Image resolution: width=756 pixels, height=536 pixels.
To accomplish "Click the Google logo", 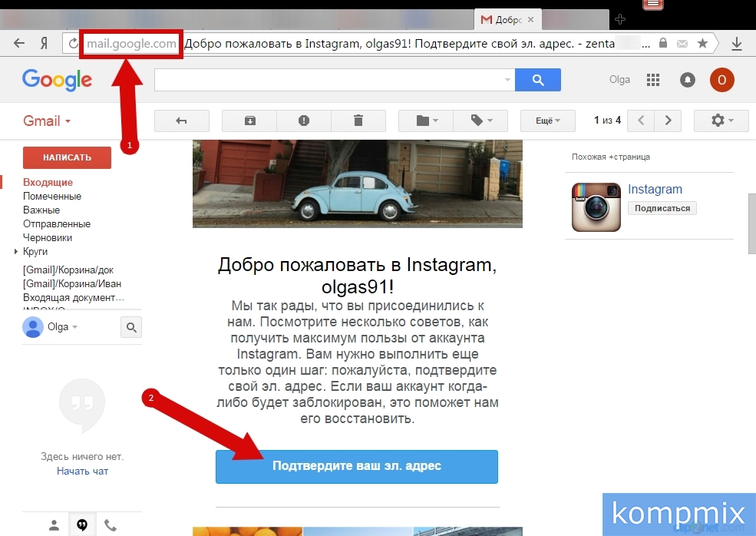I will pos(57,80).
